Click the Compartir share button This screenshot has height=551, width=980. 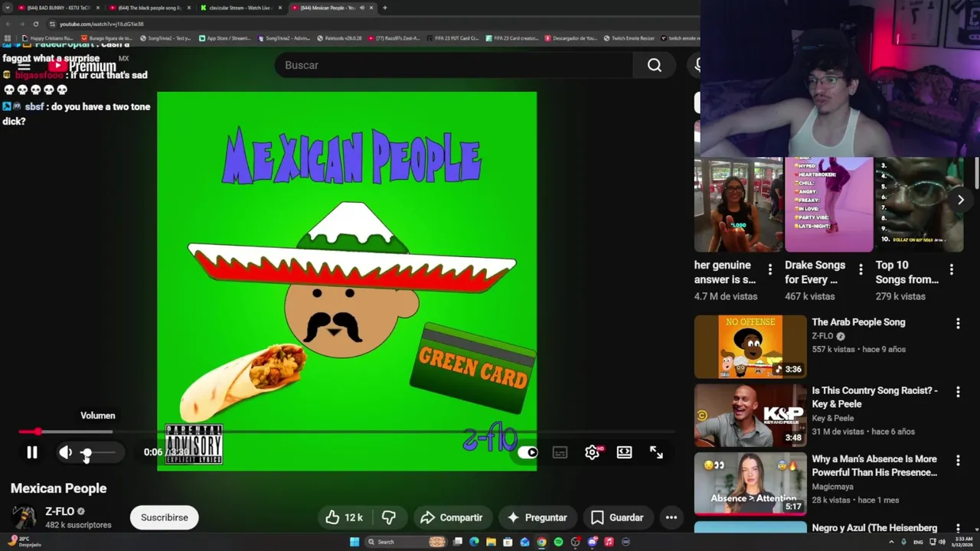tap(452, 517)
